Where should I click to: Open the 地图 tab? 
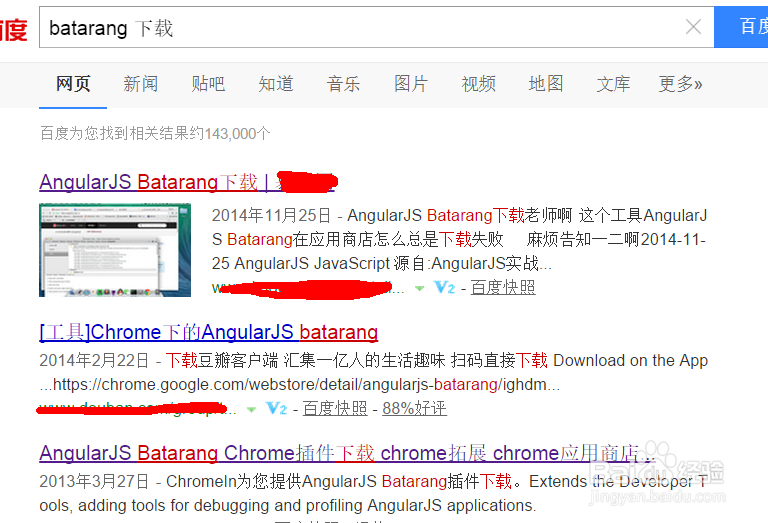(546, 84)
